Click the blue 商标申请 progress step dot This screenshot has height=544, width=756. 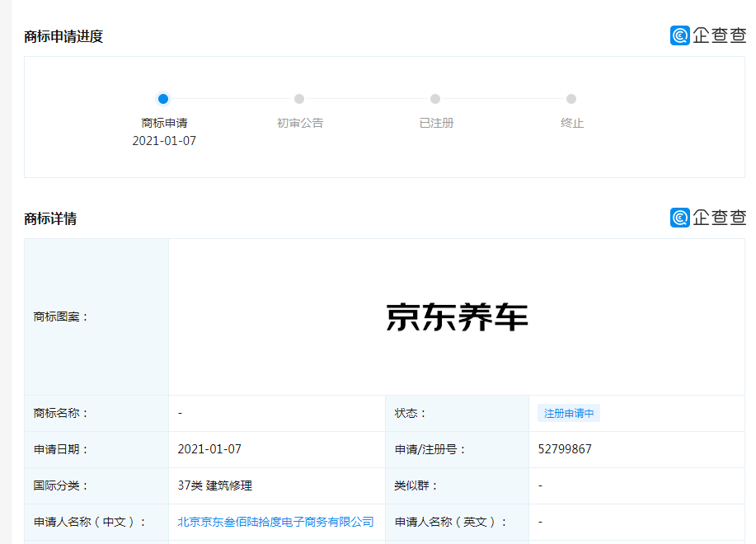click(163, 99)
